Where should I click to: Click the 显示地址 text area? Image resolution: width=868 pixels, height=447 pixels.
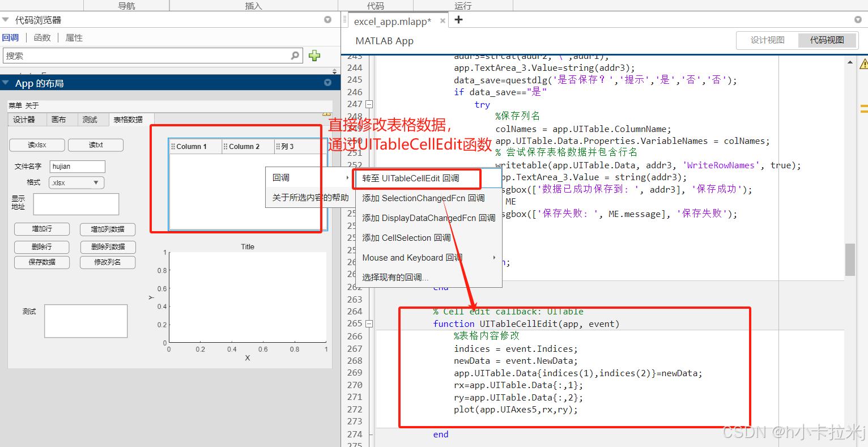(76, 204)
